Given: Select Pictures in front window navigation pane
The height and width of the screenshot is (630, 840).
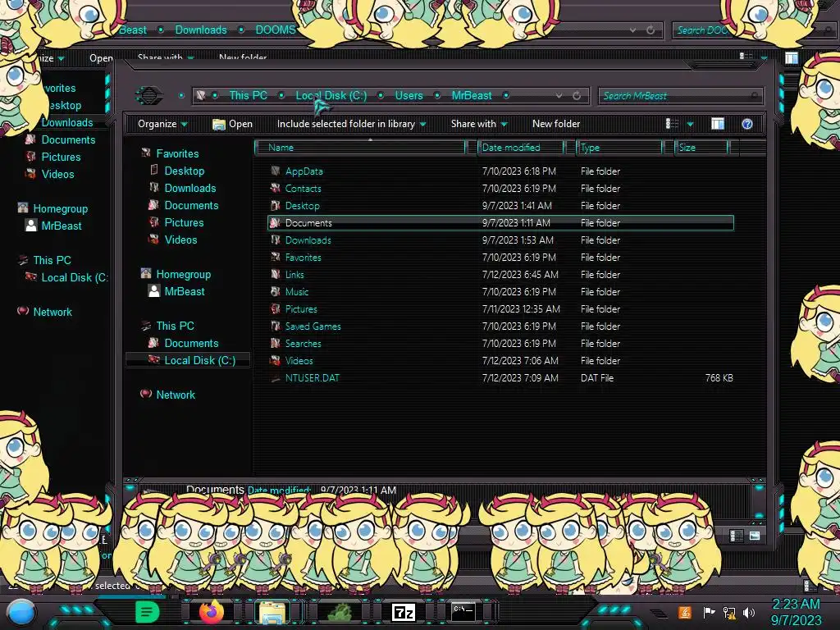Looking at the screenshot, I should [184, 222].
